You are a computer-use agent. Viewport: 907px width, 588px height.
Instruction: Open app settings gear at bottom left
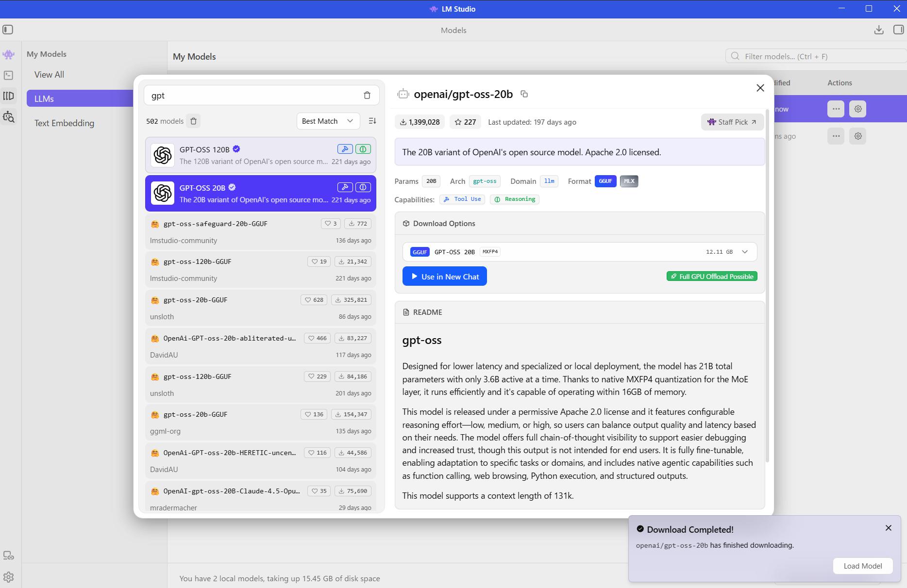pos(8,577)
